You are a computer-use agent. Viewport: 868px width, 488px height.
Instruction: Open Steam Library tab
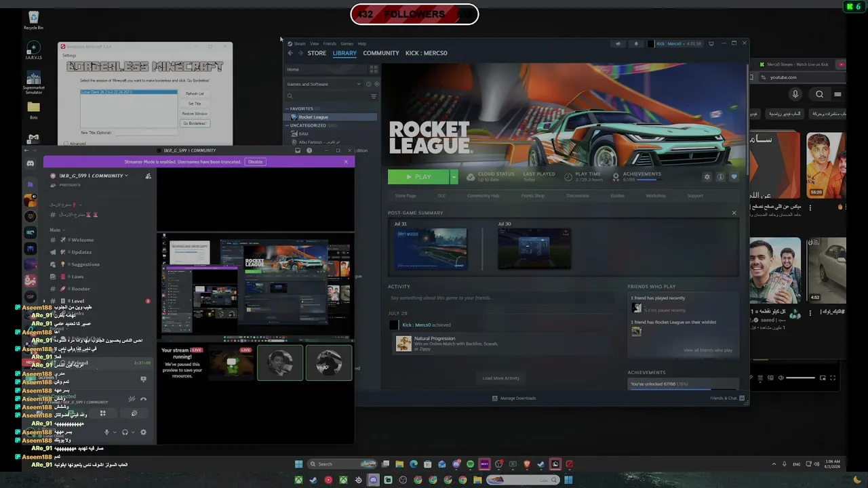344,53
